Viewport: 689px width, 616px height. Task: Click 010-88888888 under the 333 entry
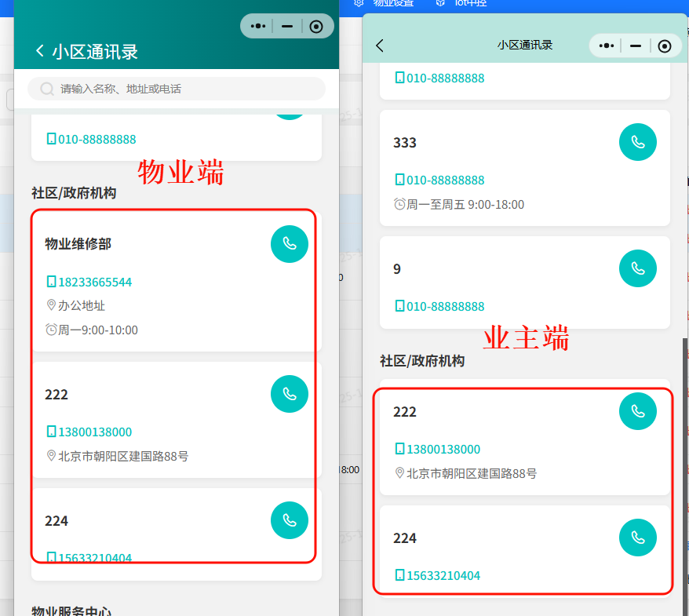point(445,180)
